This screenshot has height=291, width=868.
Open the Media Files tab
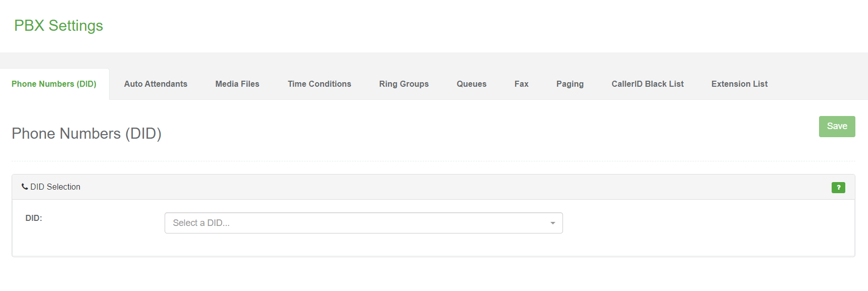(237, 84)
